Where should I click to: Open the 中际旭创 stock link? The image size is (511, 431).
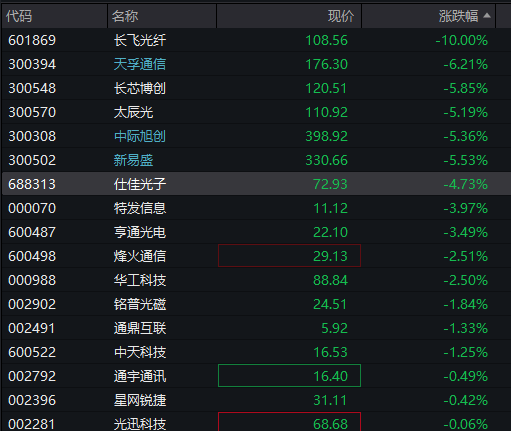(140, 136)
